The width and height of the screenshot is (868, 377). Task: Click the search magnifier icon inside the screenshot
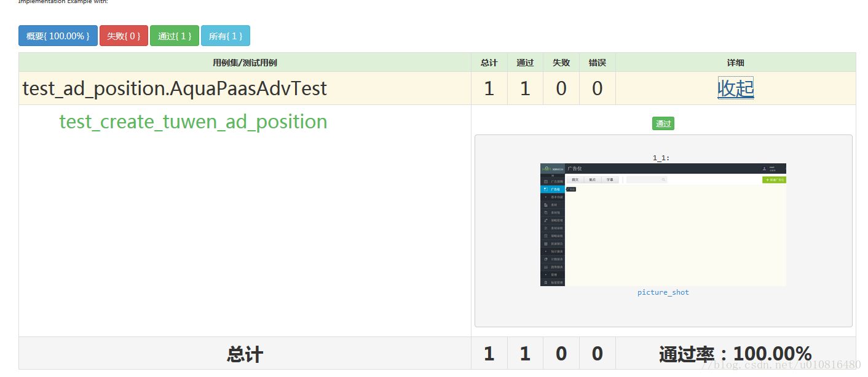[x=663, y=180]
